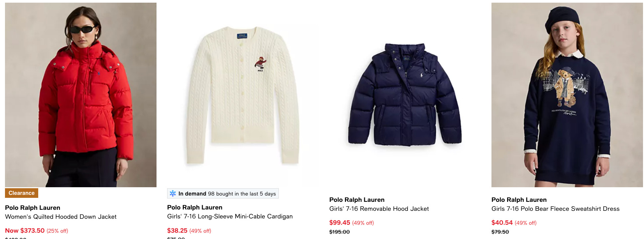
Task: Click the $38.25 cardigan price
Action: (177, 230)
